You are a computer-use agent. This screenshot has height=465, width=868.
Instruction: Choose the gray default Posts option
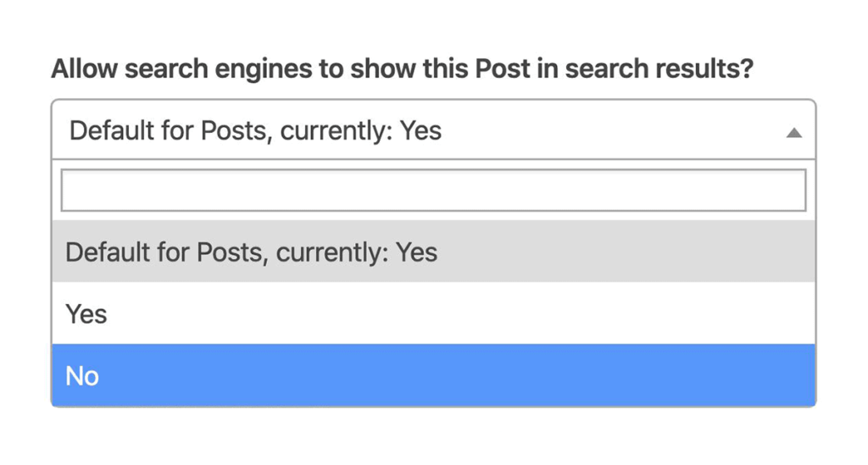click(x=433, y=252)
